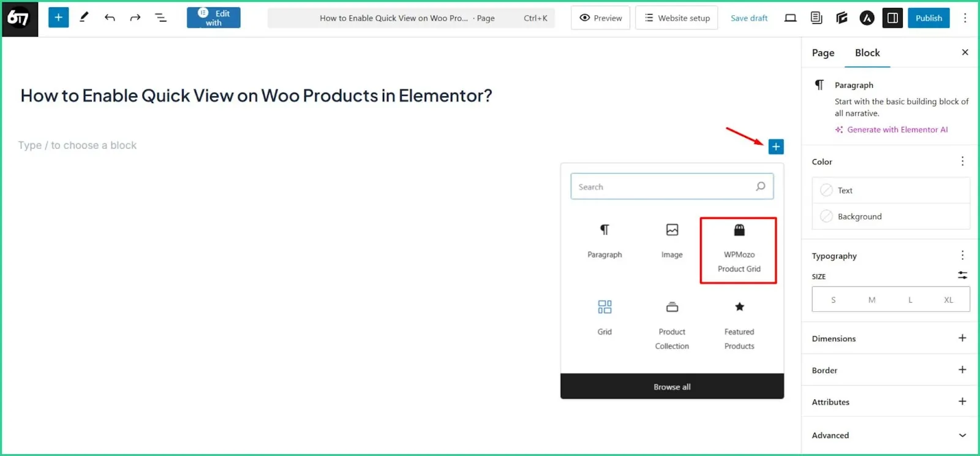The height and width of the screenshot is (456, 980).
Task: Toggle the Settings sidebar panel icon
Action: 892,18
